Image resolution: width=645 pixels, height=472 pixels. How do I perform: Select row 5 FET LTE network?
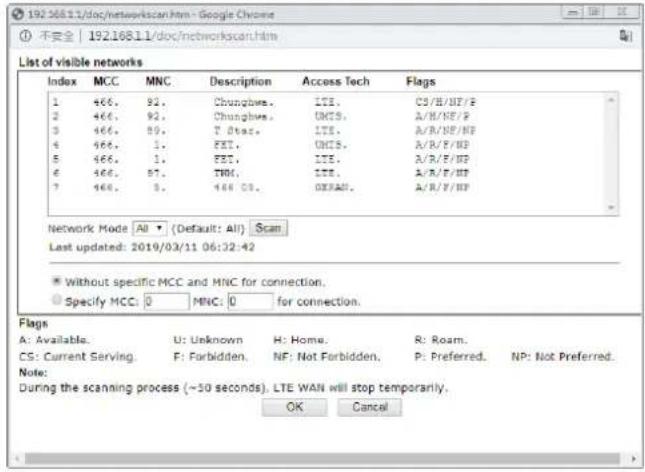pyautogui.click(x=263, y=159)
